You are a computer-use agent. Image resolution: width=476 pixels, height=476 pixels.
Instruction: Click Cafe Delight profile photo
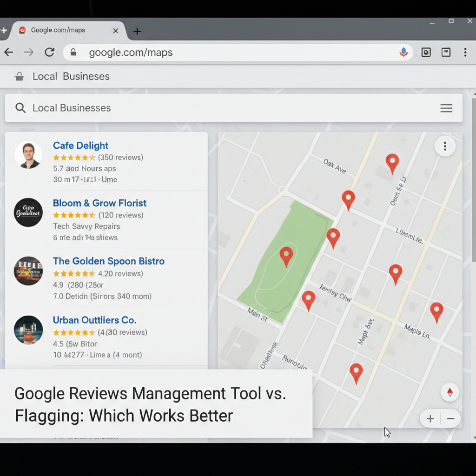pos(28,154)
